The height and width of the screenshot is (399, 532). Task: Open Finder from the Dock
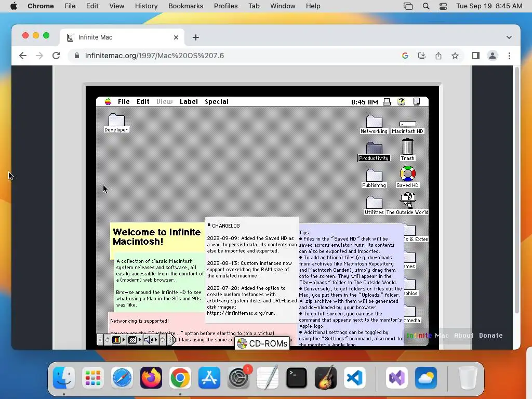[64, 377]
